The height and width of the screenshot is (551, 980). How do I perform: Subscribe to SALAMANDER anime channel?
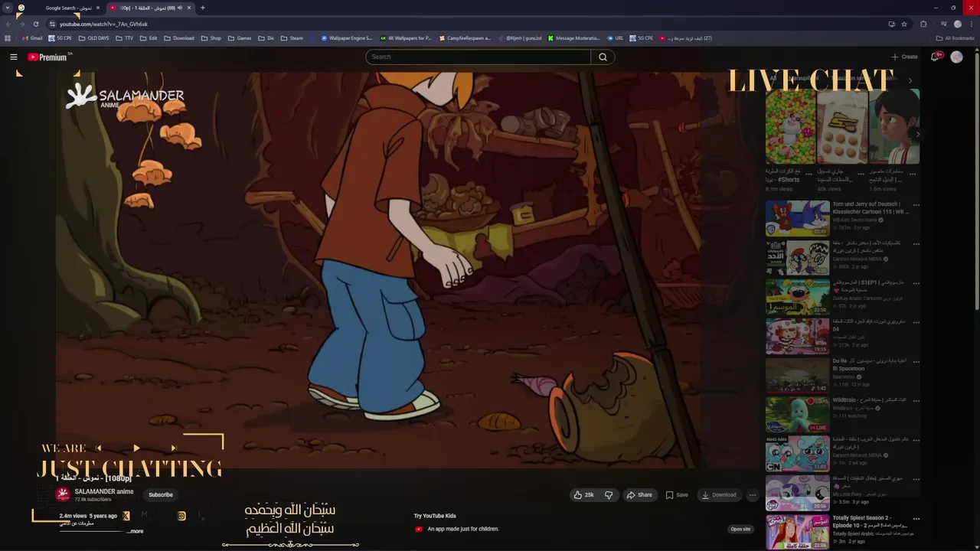pyautogui.click(x=161, y=495)
